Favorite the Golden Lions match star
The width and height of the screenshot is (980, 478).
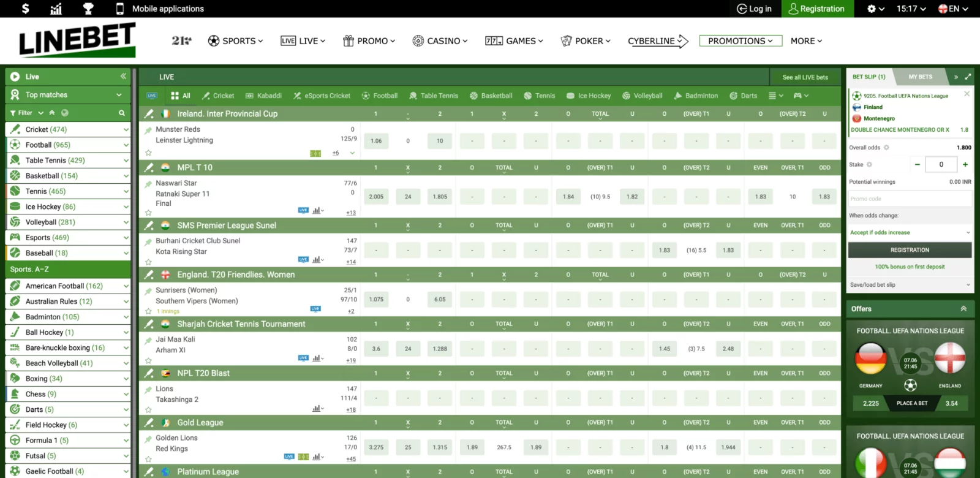pos(148,459)
